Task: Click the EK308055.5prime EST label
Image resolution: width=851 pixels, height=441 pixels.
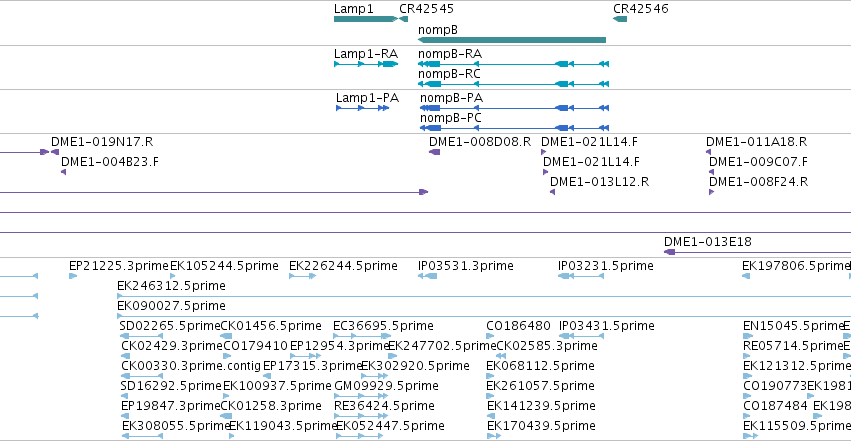Action: (177, 426)
